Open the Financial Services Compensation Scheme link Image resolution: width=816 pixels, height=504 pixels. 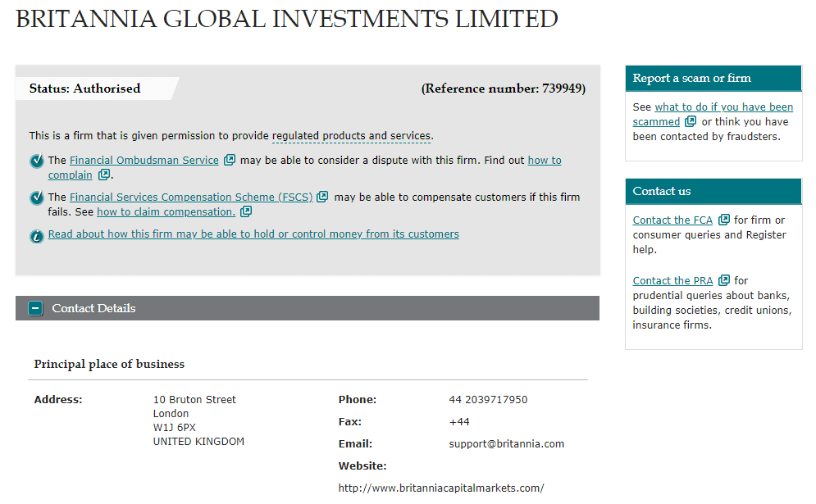190,197
